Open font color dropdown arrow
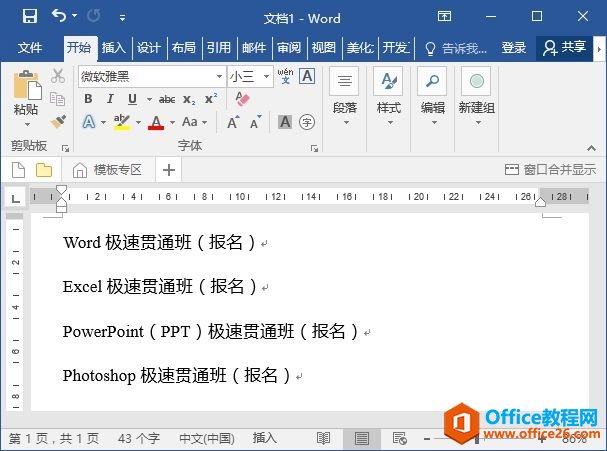607x451 pixels. coord(172,123)
